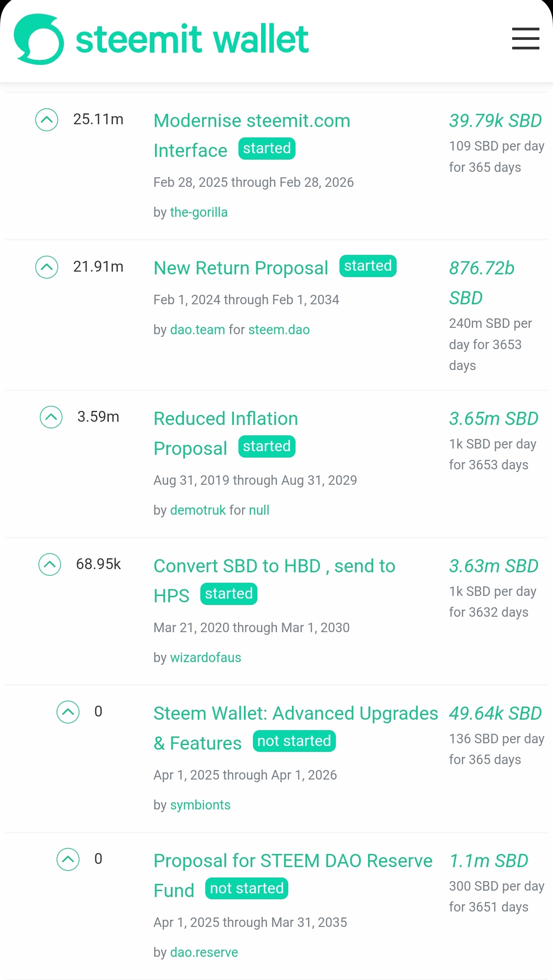Upvote the New Return Proposal
This screenshot has height=980, width=553.
[x=47, y=267]
